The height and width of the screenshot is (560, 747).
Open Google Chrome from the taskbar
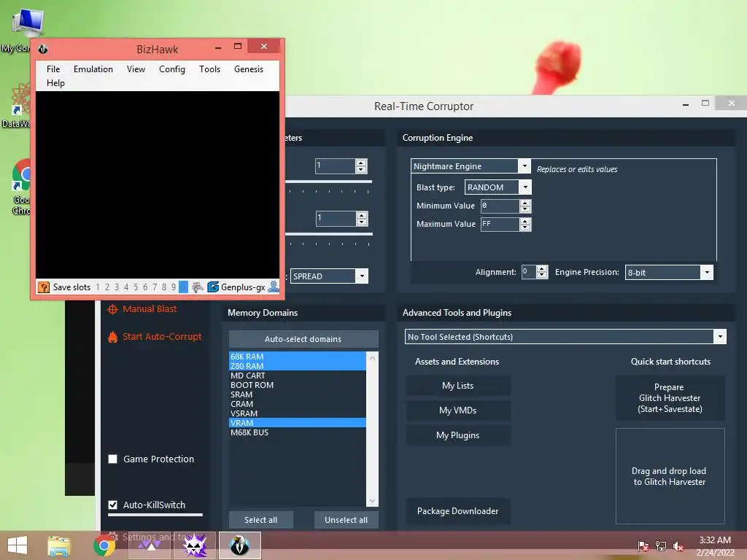point(104,545)
